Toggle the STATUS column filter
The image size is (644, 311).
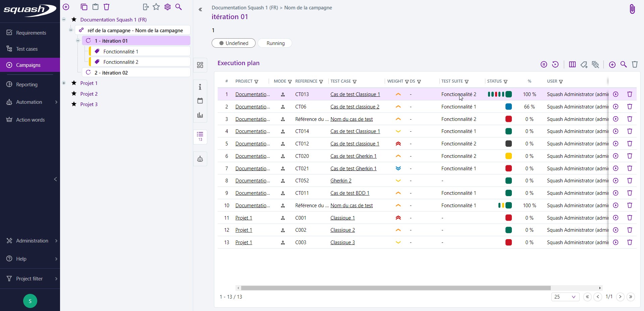(x=505, y=82)
